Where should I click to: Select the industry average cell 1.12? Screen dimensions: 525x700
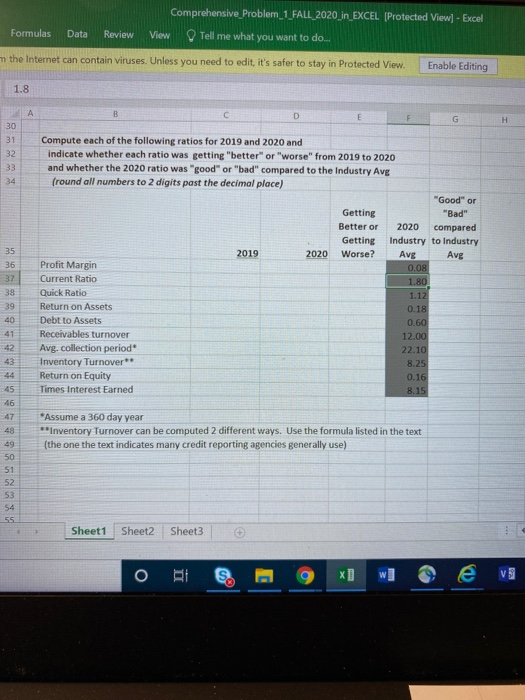407,295
